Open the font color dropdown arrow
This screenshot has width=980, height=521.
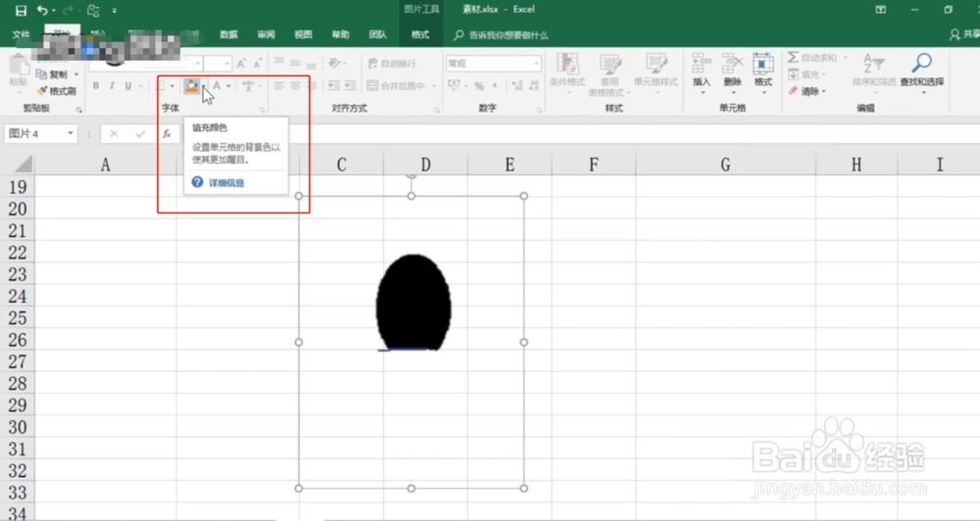pyautogui.click(x=228, y=85)
